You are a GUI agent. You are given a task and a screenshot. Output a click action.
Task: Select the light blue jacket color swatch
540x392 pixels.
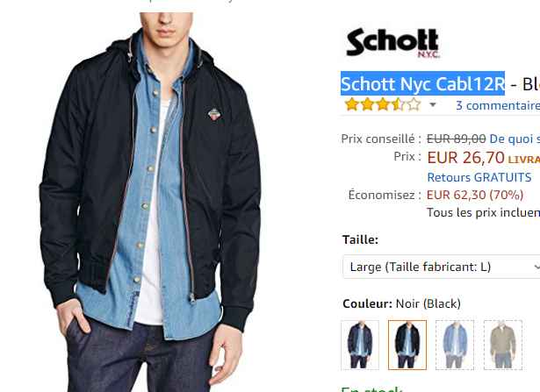pyautogui.click(x=455, y=345)
